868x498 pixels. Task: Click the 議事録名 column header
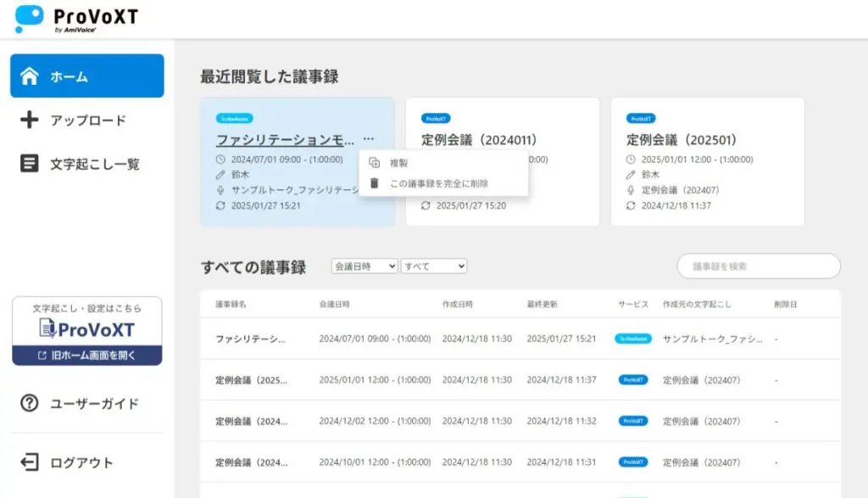[x=231, y=304]
